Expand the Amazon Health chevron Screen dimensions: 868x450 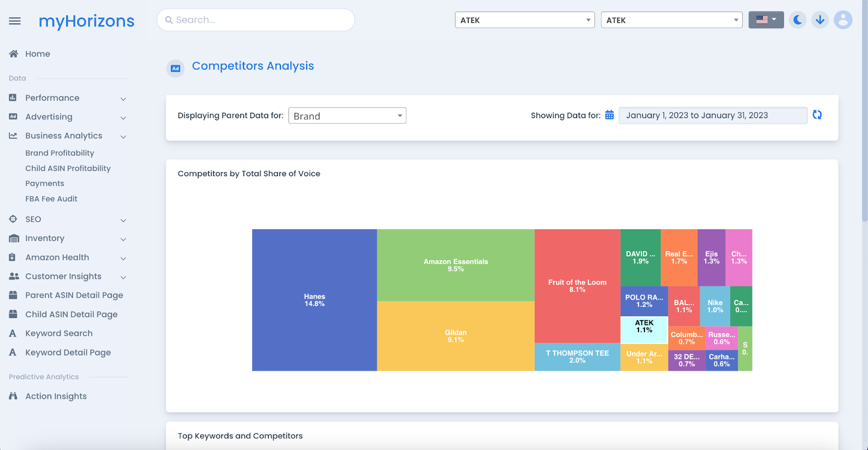(123, 258)
